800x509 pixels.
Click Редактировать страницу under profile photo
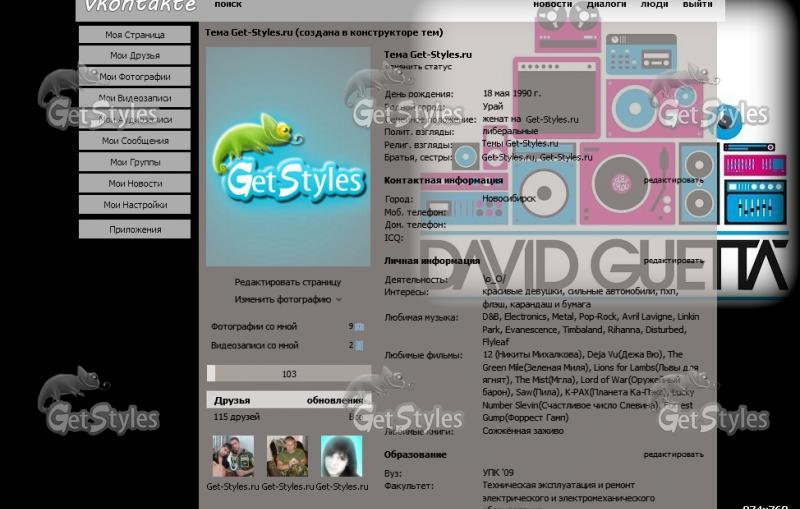pos(288,282)
